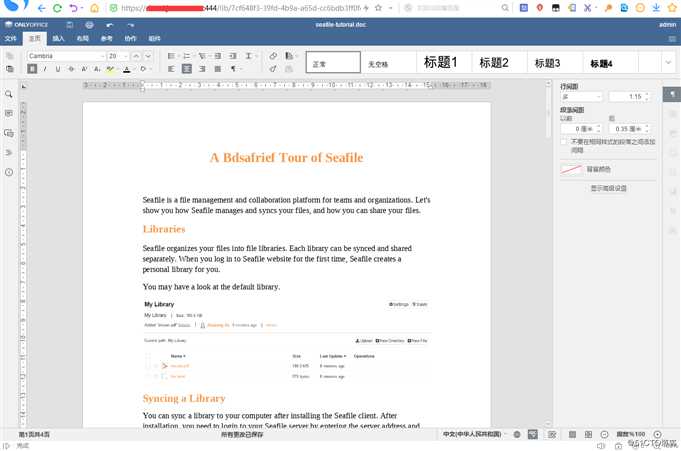Open the File (文件) tab

(x=10, y=39)
